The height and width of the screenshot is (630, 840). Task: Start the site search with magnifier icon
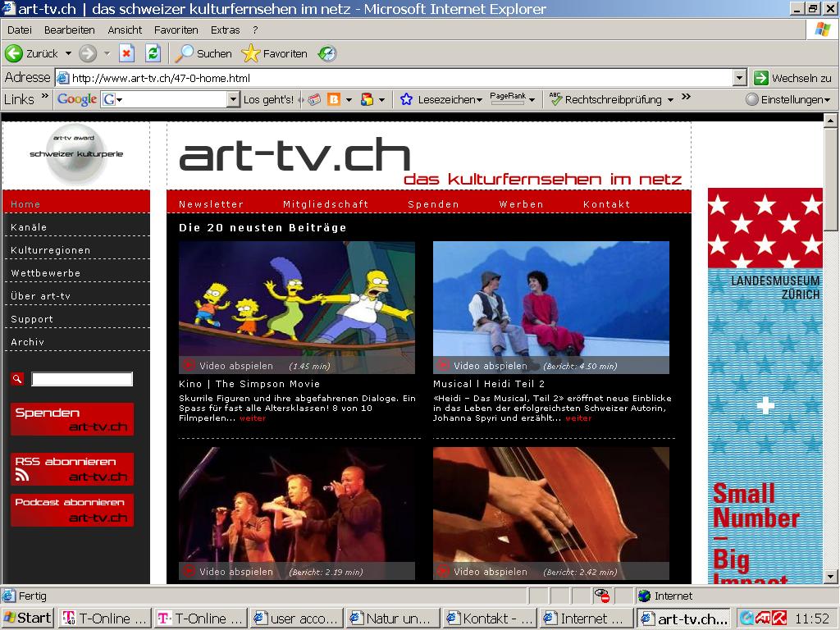pyautogui.click(x=16, y=379)
